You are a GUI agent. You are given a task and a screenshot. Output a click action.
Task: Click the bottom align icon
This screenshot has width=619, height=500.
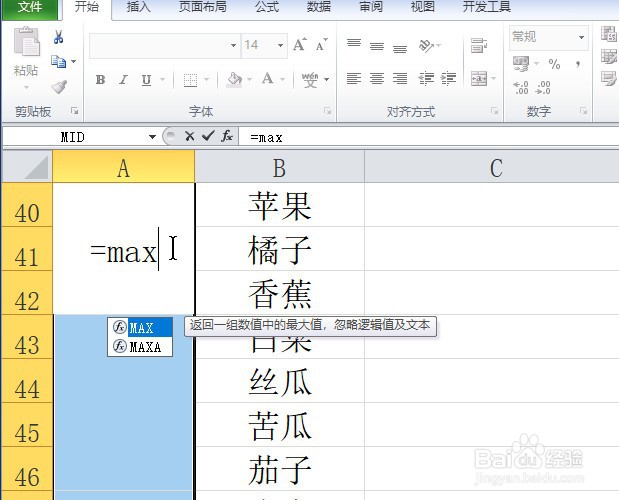[x=400, y=48]
